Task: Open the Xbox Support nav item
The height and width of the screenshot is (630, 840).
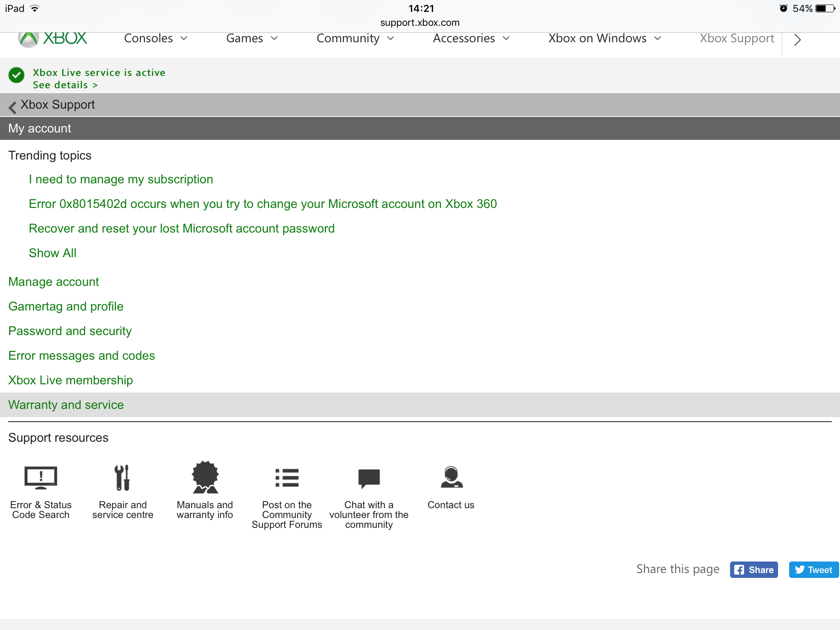Action: pyautogui.click(x=737, y=38)
